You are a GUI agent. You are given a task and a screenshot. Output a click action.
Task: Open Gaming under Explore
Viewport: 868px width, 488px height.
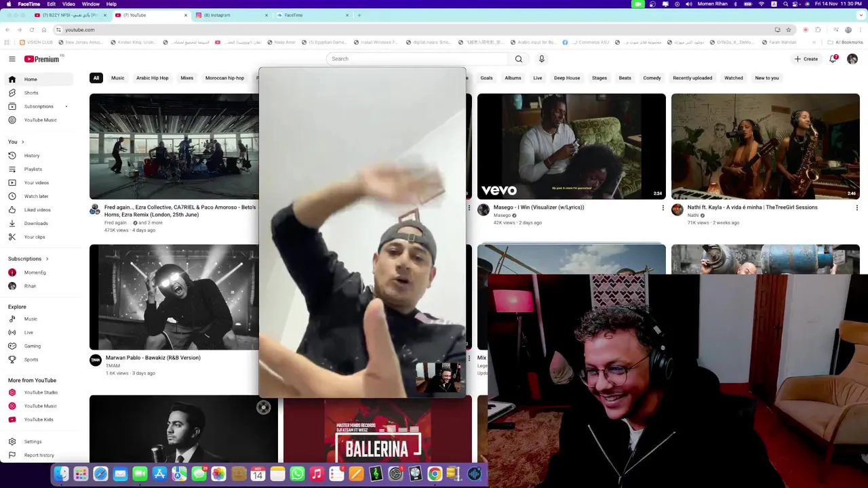(38, 346)
